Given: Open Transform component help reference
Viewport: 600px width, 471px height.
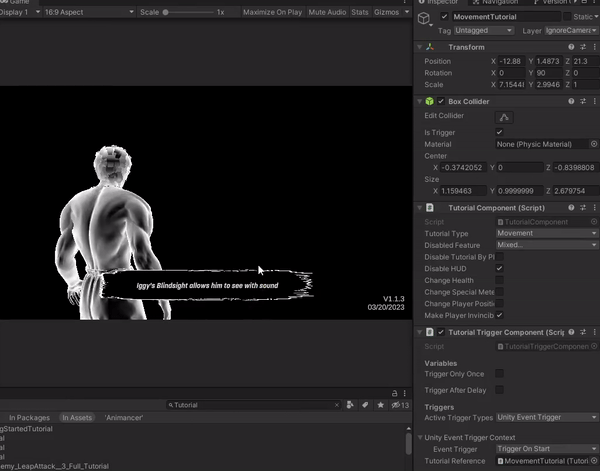Looking at the screenshot, I should (x=571, y=47).
